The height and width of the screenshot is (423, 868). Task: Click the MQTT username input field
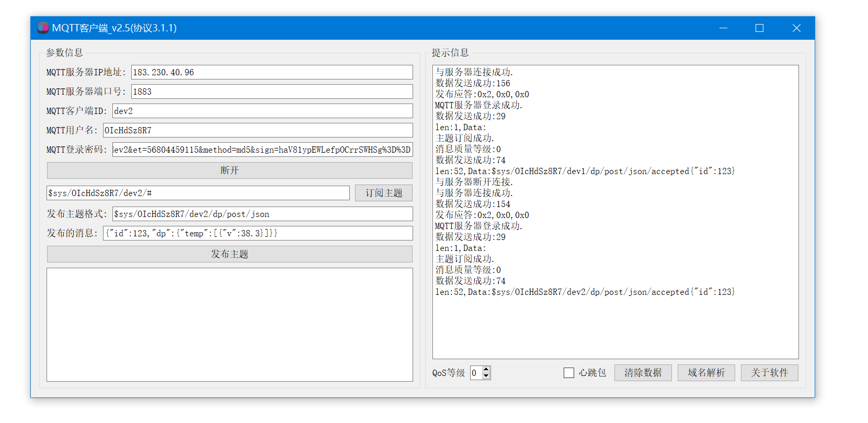257,130
